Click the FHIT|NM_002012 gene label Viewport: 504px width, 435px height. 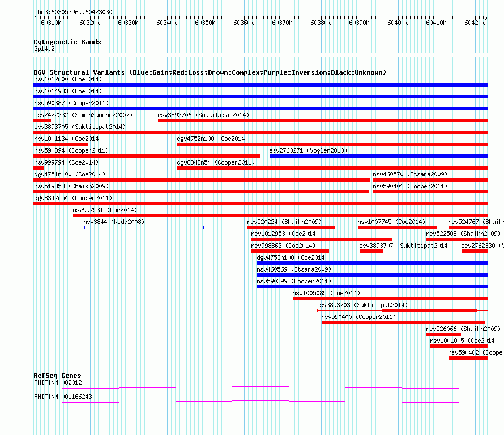pyautogui.click(x=58, y=382)
